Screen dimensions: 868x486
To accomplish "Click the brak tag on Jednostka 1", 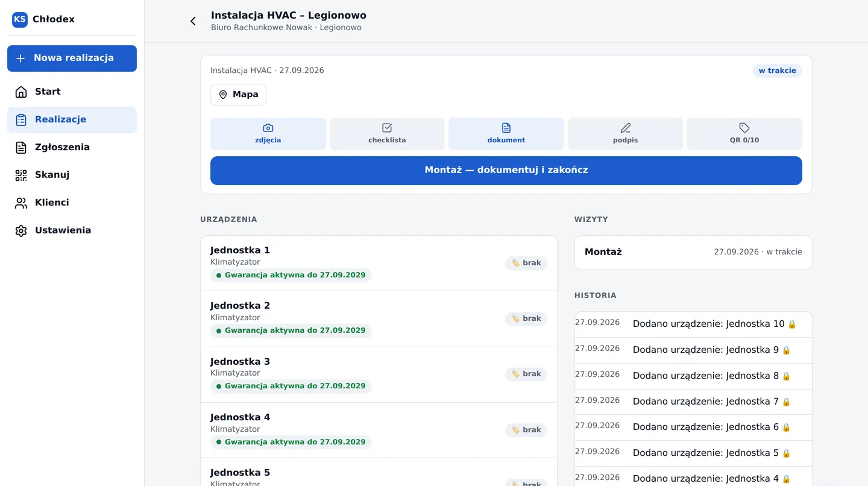I will [526, 263].
